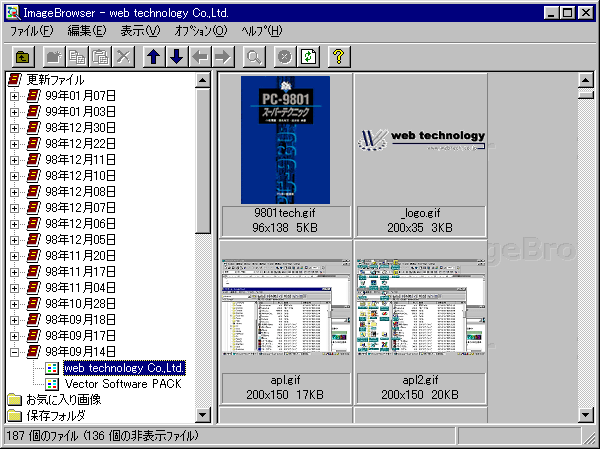Click the thumbnail pane scroll up arrow
The width and height of the screenshot is (600, 449).
(585, 80)
